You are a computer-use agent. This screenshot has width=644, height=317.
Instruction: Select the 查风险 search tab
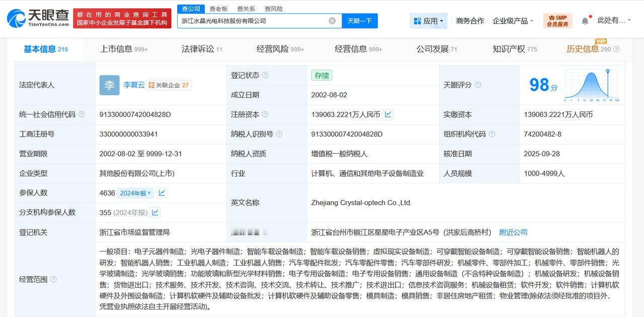274,9
